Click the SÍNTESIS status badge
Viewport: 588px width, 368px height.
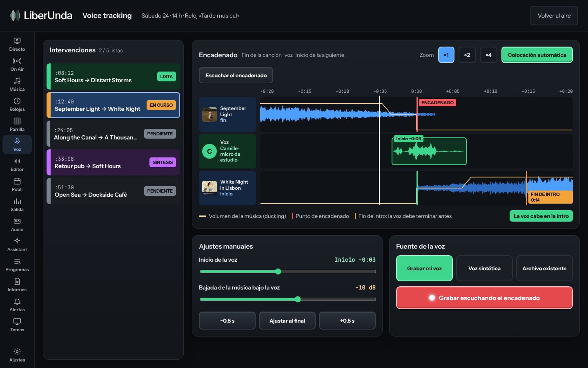[x=163, y=162]
